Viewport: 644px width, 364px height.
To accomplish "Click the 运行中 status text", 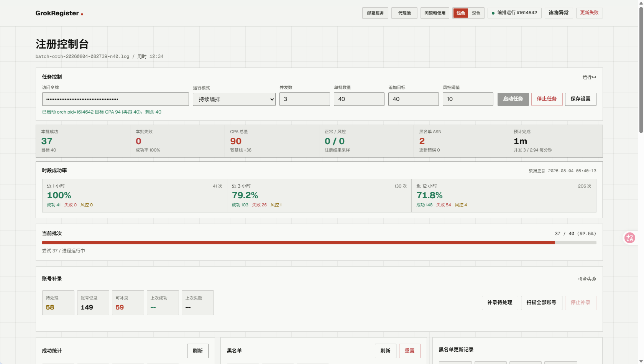I will click(589, 77).
